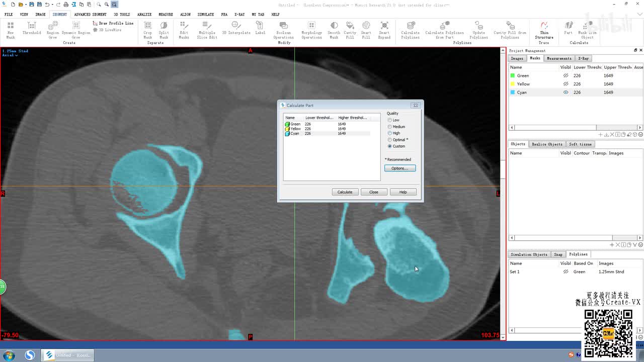Click the Smart Fill tool
Image resolution: width=644 pixels, height=362 pixels.
(x=366, y=30)
